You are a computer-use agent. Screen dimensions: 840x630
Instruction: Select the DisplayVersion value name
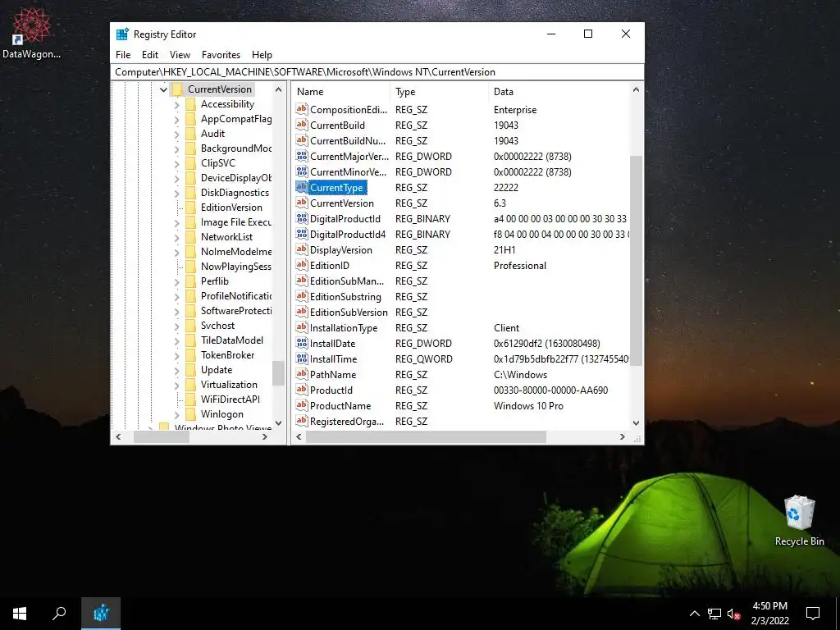point(340,250)
